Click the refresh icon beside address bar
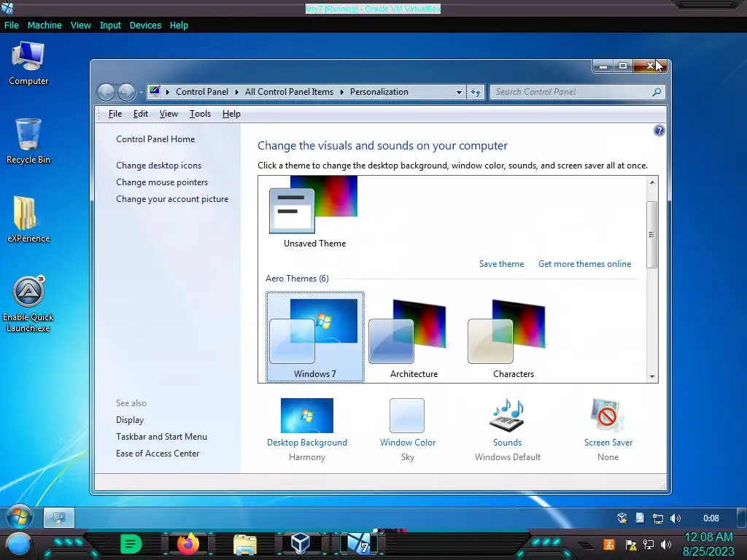The height and width of the screenshot is (560, 747). coord(476,92)
